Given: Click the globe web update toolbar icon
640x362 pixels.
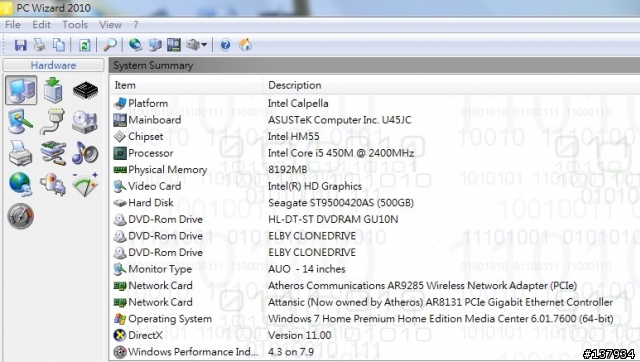Looking at the screenshot, I should point(136,45).
